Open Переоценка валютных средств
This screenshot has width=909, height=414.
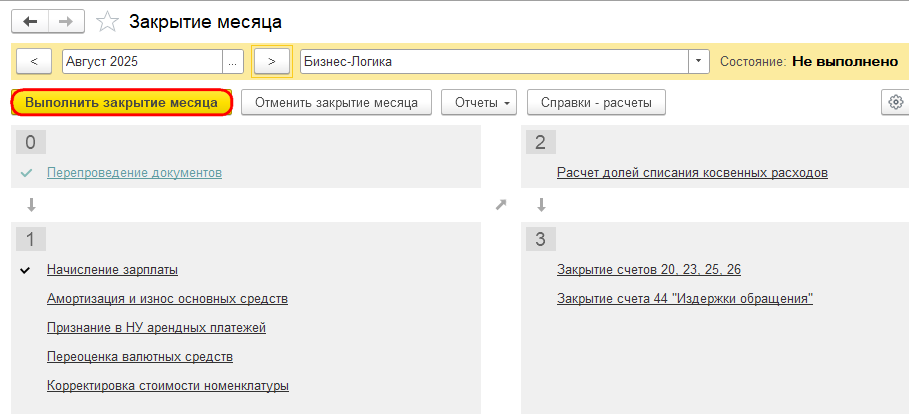coord(140,357)
